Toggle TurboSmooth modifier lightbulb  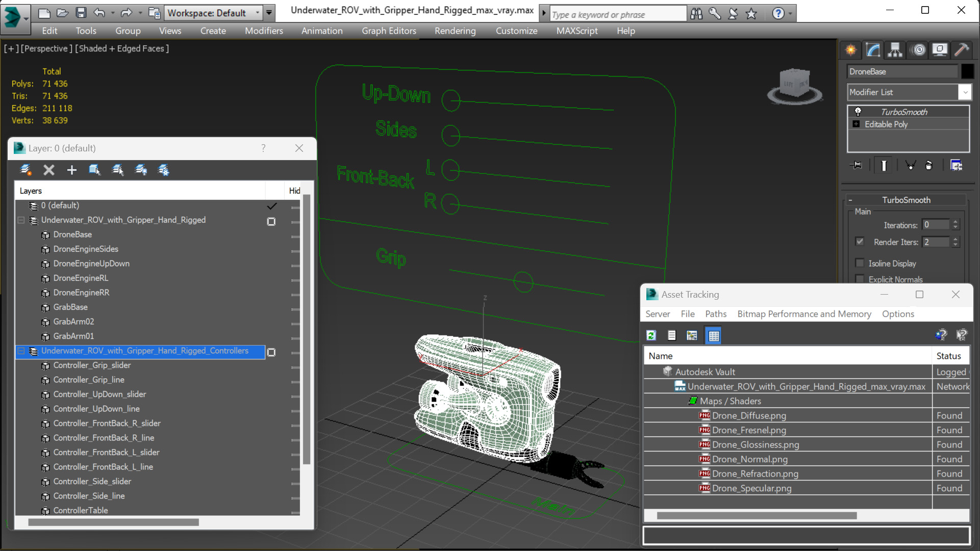click(x=858, y=112)
